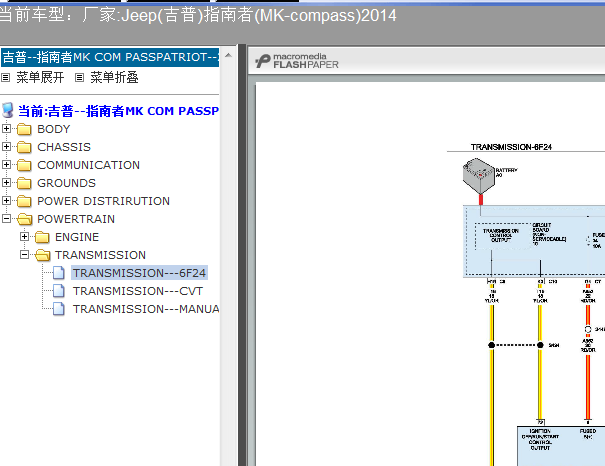Click the GROUNDS folder icon

pyautogui.click(x=24, y=183)
